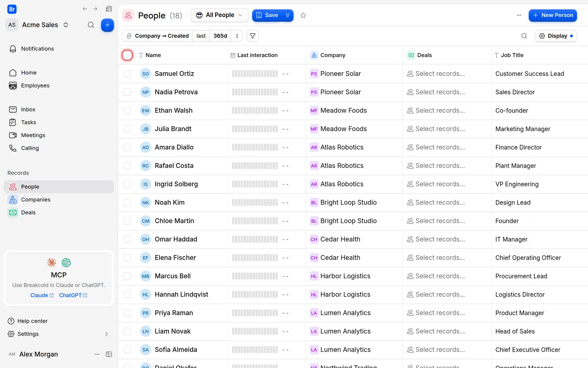Tick the checkbox next to Amara Diallo
Image resolution: width=588 pixels, height=368 pixels.
click(x=127, y=147)
